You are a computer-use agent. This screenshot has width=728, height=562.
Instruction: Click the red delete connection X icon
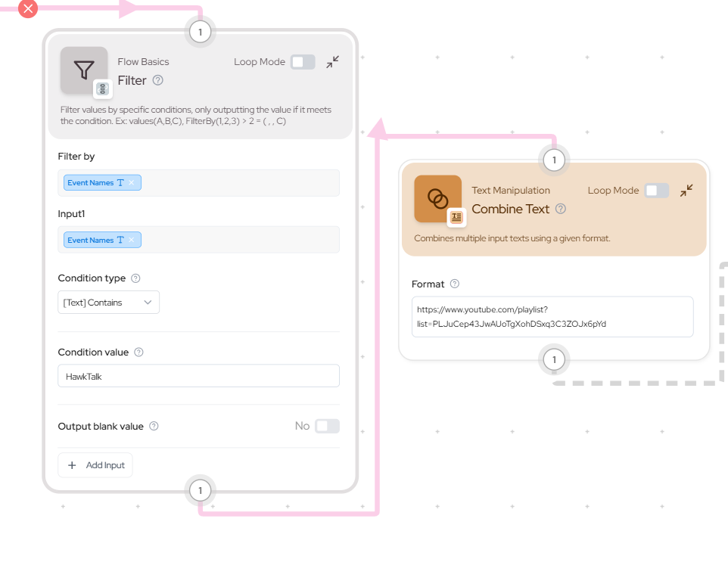click(x=28, y=8)
